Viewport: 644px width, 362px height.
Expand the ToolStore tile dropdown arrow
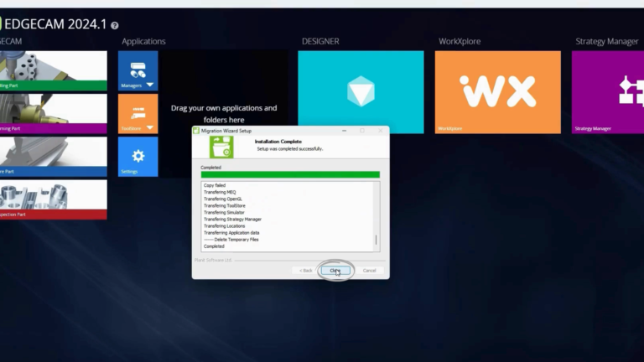(x=150, y=128)
